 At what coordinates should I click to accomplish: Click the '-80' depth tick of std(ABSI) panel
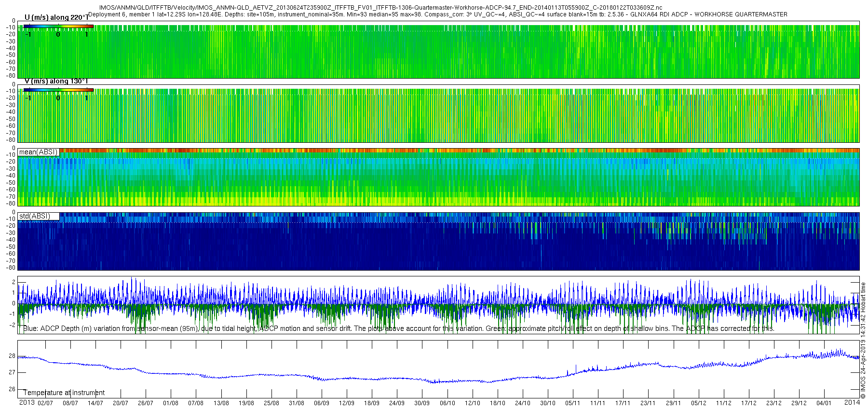(11, 267)
